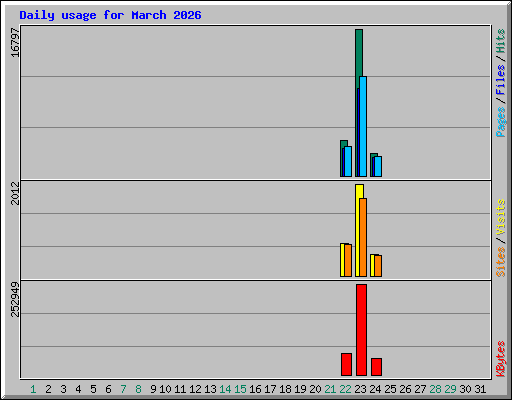Click green day label "22" on the x-axis
The width and height of the screenshot is (512, 400).
[x=345, y=389]
